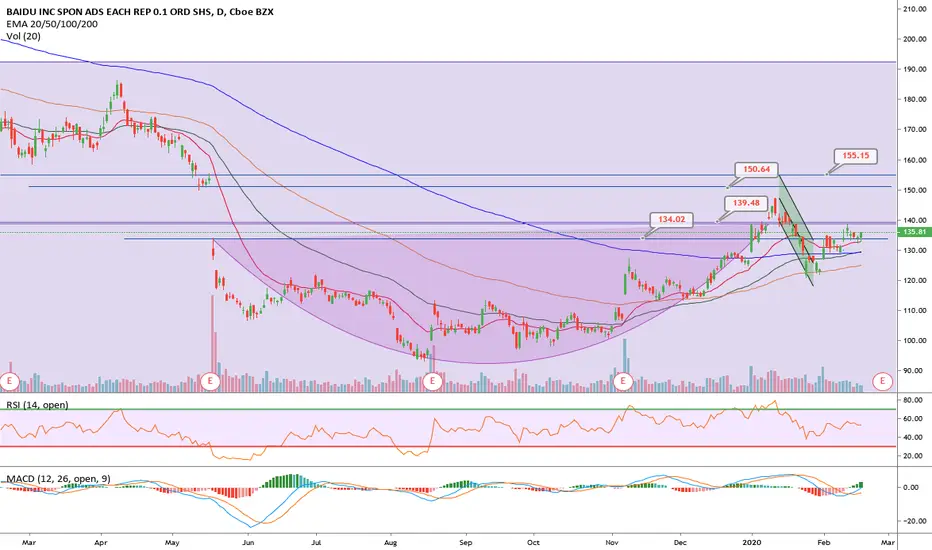Select the 150.64 price callout label
This screenshot has width=932, height=550.
[x=756, y=169]
